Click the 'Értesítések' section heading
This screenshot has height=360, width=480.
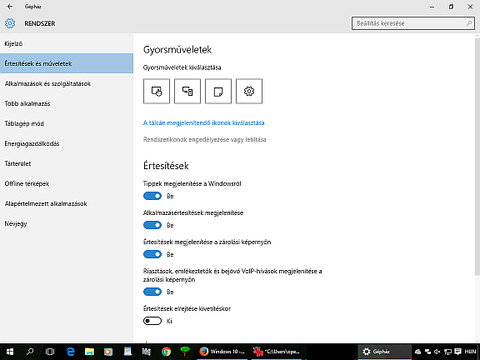pos(166,166)
